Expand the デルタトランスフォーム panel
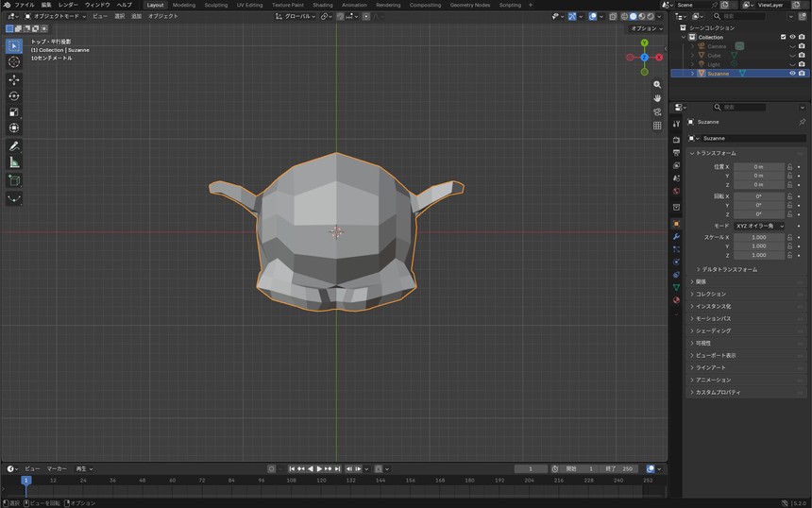Image resolution: width=812 pixels, height=508 pixels. click(727, 269)
